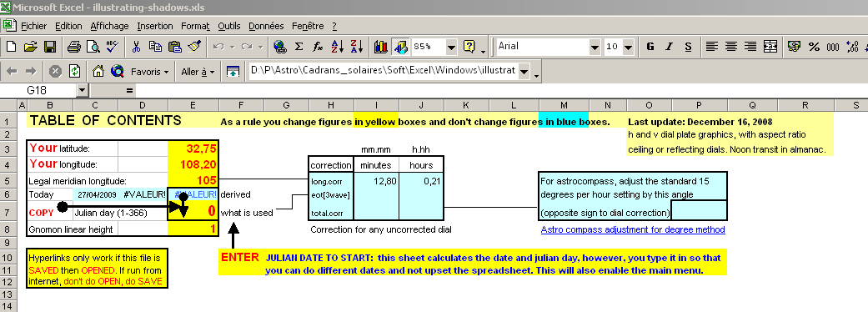868x312 pixels.
Task: Go to the Web toolbar start page
Action: [98, 72]
